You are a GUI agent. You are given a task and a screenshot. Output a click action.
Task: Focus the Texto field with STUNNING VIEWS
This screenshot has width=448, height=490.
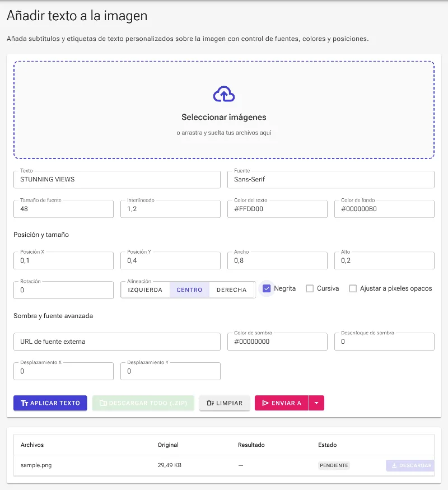tap(117, 179)
